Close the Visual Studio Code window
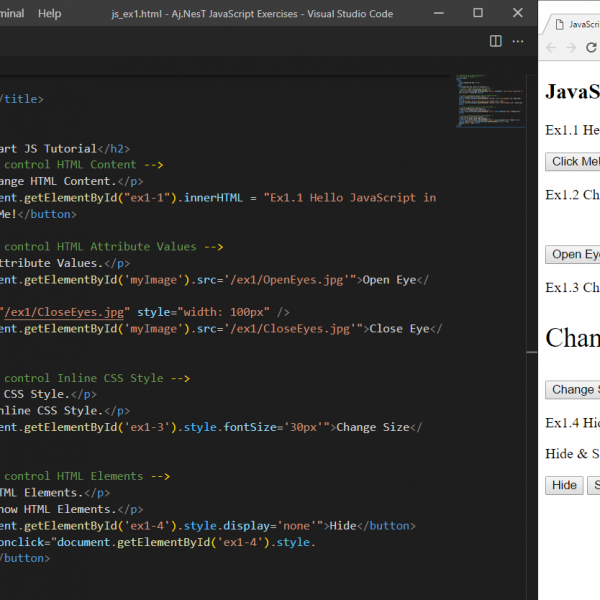The image size is (600, 600). coord(518,13)
